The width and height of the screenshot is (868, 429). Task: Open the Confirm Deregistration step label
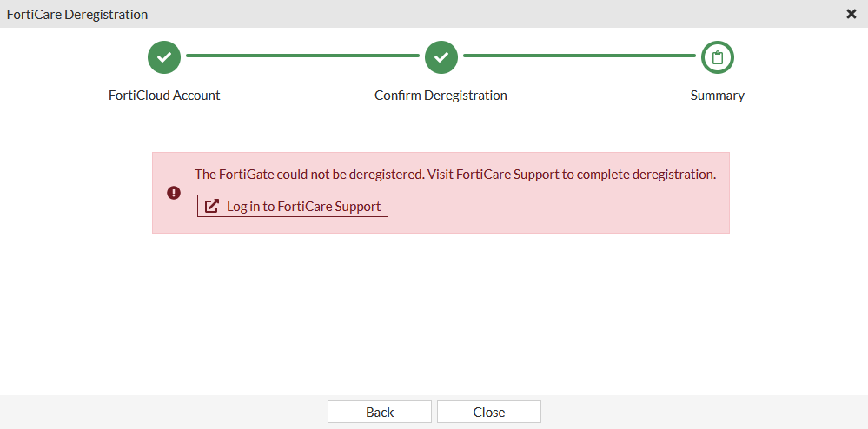point(441,96)
